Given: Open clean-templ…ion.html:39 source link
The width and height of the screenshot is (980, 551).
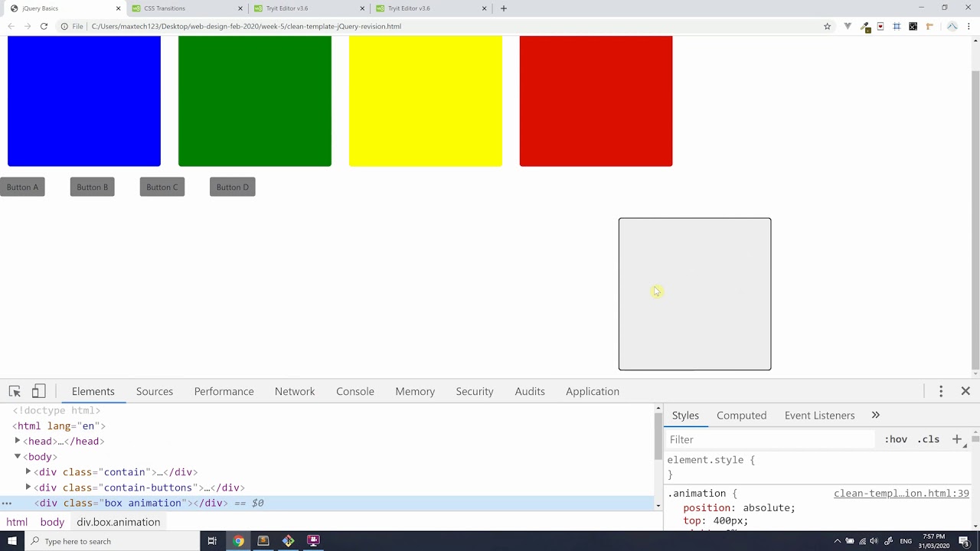Looking at the screenshot, I should tap(901, 494).
